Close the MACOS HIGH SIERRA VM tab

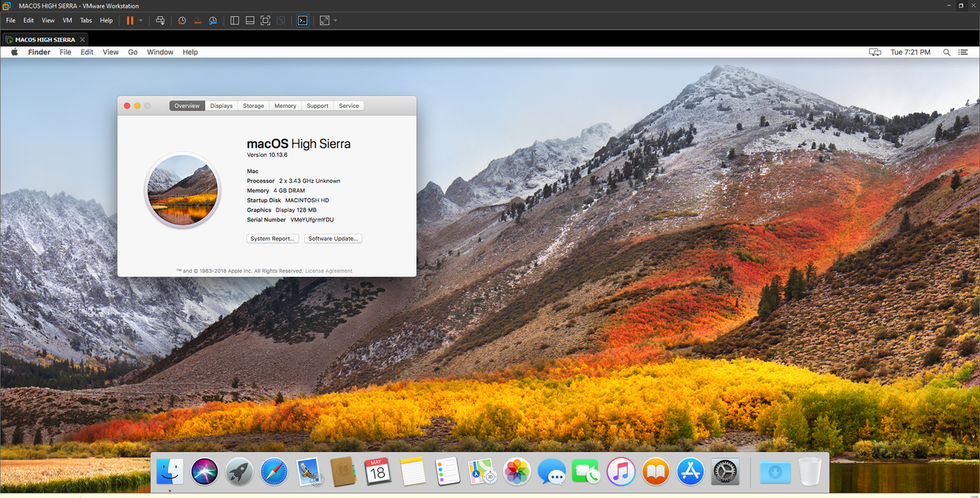click(x=83, y=39)
